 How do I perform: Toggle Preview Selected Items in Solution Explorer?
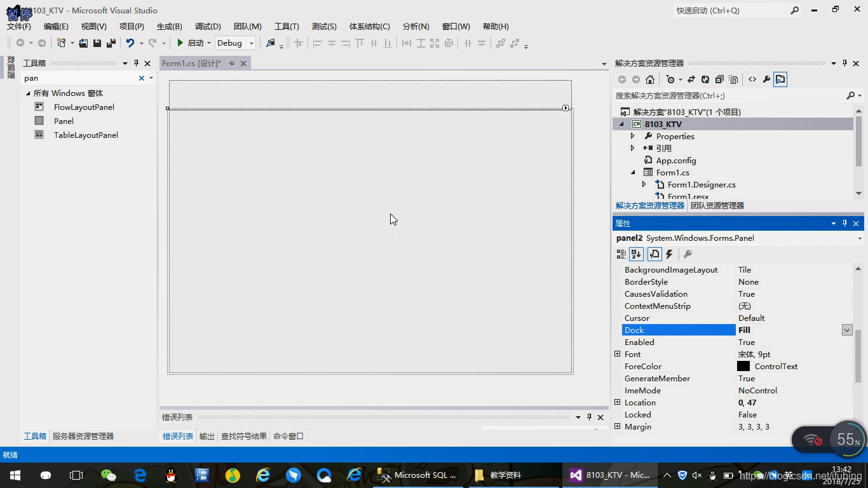coord(780,79)
